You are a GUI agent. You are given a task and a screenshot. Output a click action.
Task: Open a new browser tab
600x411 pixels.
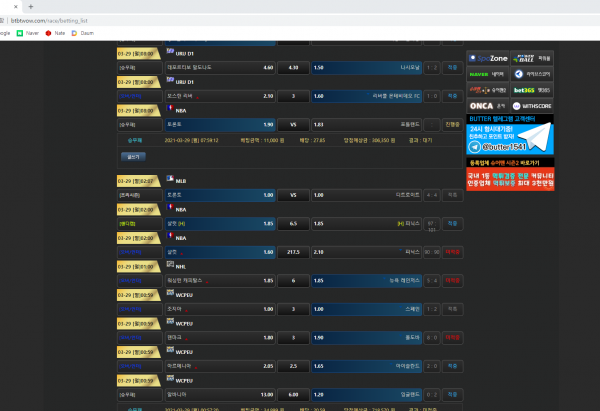click(30, 6)
